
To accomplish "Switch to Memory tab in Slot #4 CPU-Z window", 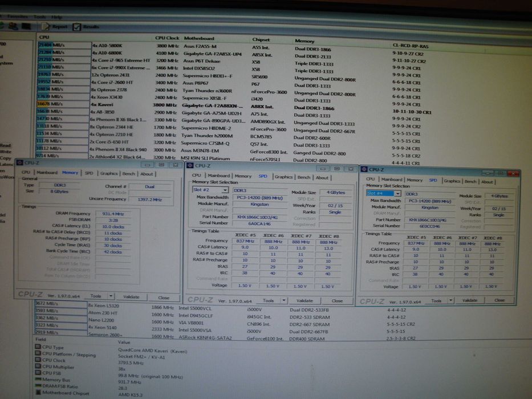I will tap(415, 180).
